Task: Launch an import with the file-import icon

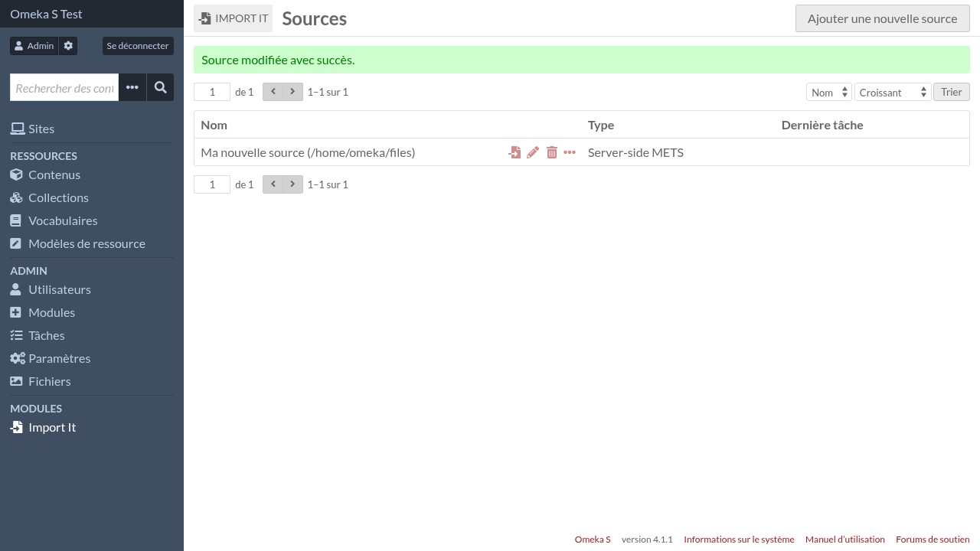Action: (514, 152)
